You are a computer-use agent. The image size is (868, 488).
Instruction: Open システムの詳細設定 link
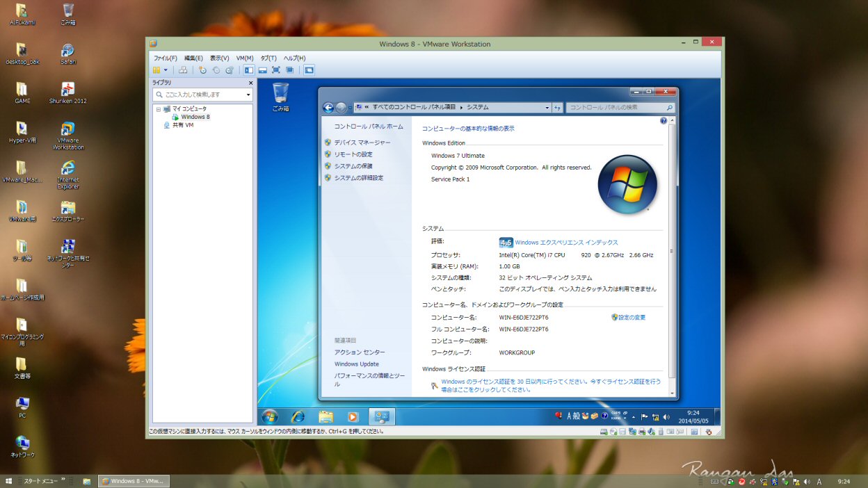click(358, 178)
